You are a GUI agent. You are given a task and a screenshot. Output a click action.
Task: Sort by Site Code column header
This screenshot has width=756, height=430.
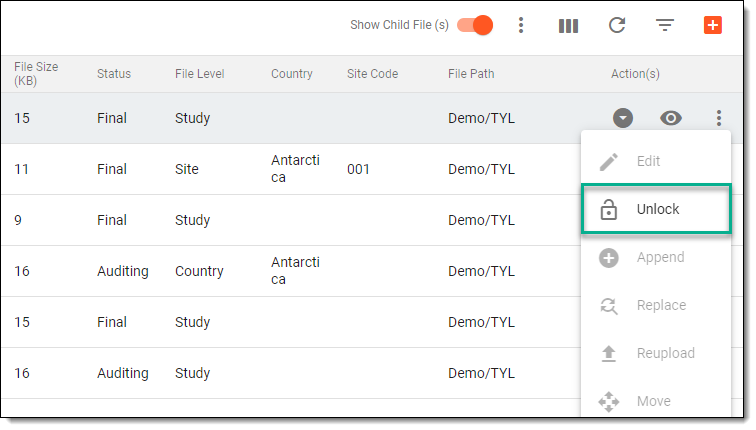point(372,74)
